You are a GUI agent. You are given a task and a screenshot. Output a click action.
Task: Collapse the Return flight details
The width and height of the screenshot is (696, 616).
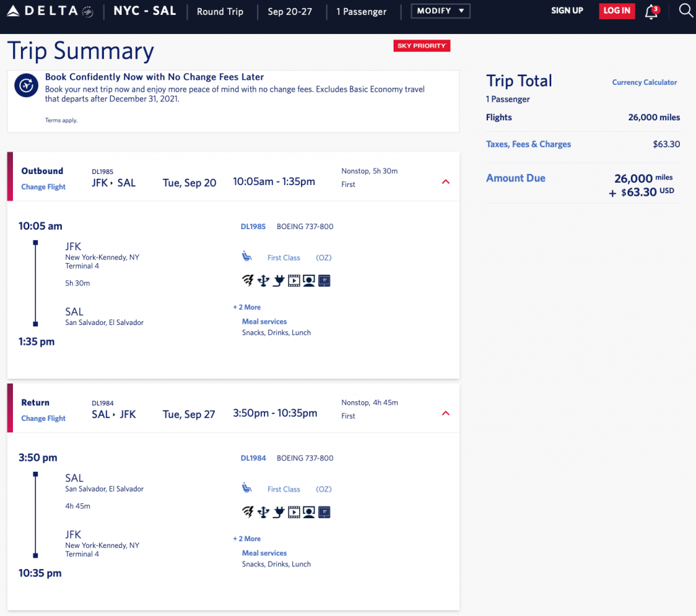coord(446,413)
